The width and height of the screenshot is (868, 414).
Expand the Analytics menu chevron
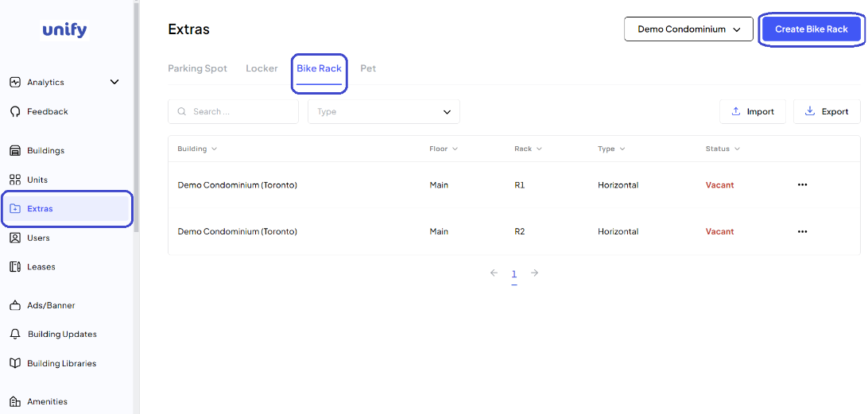pos(114,82)
